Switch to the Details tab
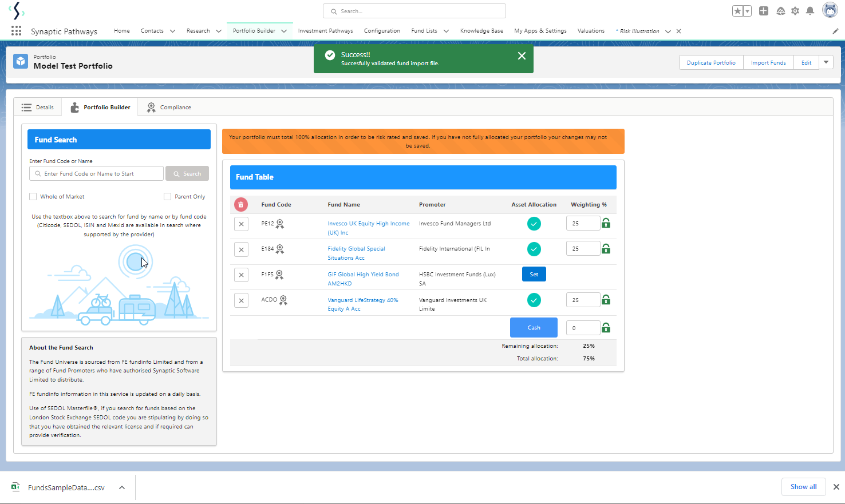 [x=38, y=108]
